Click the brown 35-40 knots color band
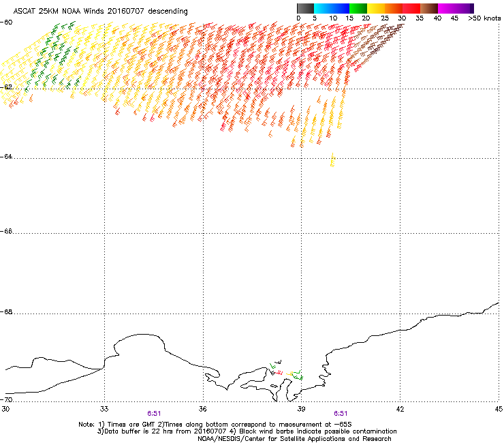This screenshot has width=504, height=443. coord(429,8)
